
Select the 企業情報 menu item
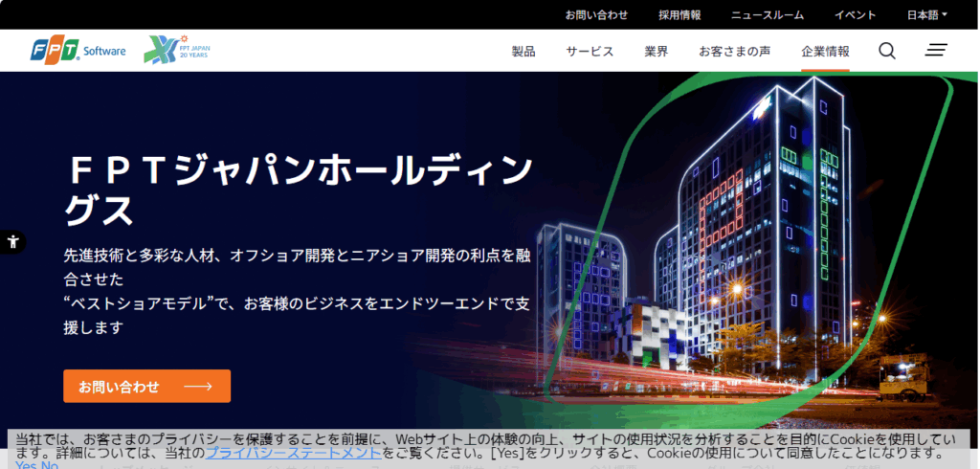pyautogui.click(x=825, y=52)
